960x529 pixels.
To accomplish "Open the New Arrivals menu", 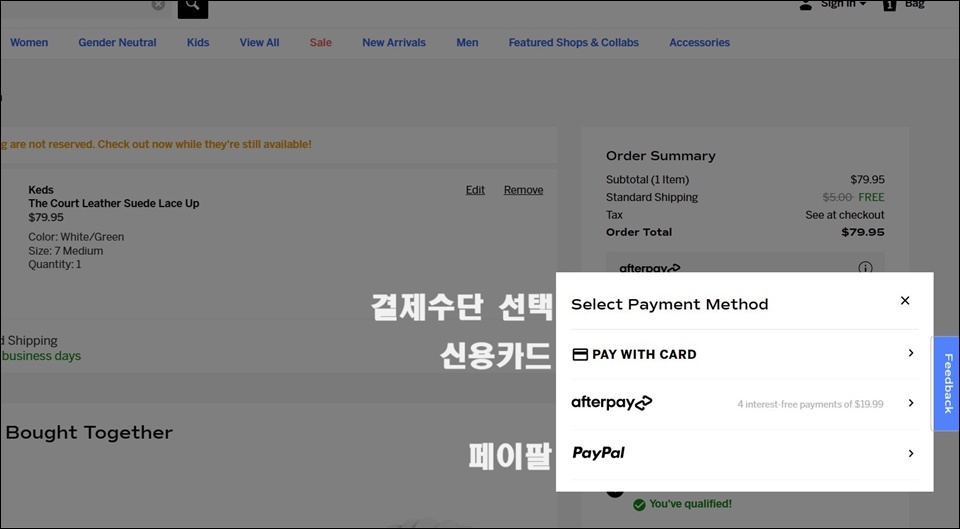I will point(394,43).
